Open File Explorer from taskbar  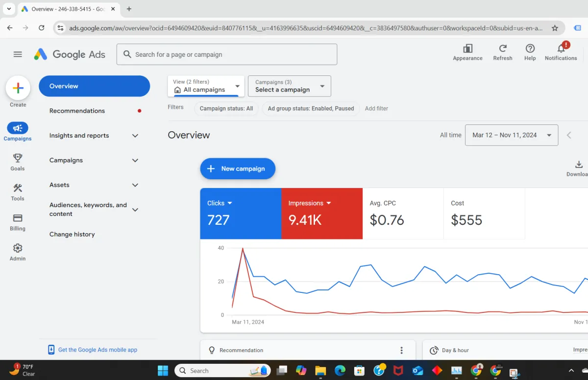(x=320, y=370)
